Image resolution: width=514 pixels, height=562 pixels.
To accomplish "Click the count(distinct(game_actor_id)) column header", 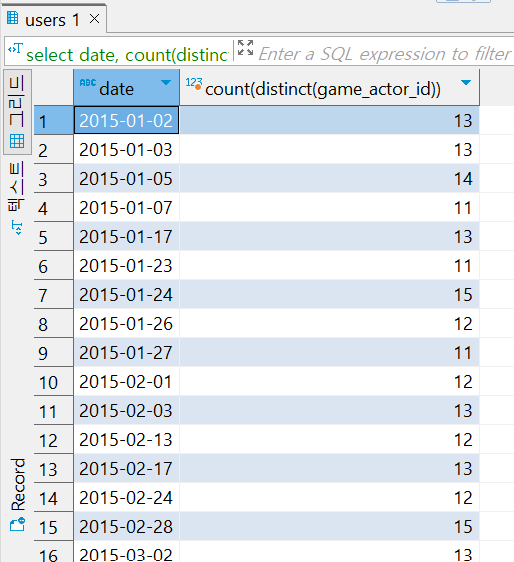I will [329, 88].
